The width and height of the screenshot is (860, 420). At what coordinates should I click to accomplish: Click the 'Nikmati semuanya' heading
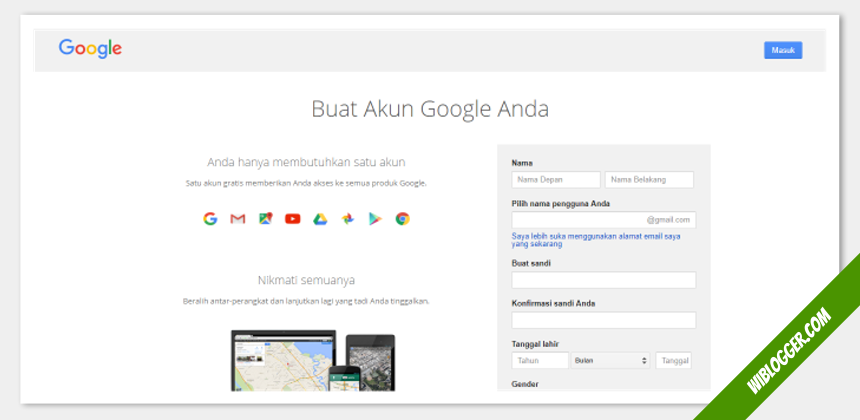306,280
